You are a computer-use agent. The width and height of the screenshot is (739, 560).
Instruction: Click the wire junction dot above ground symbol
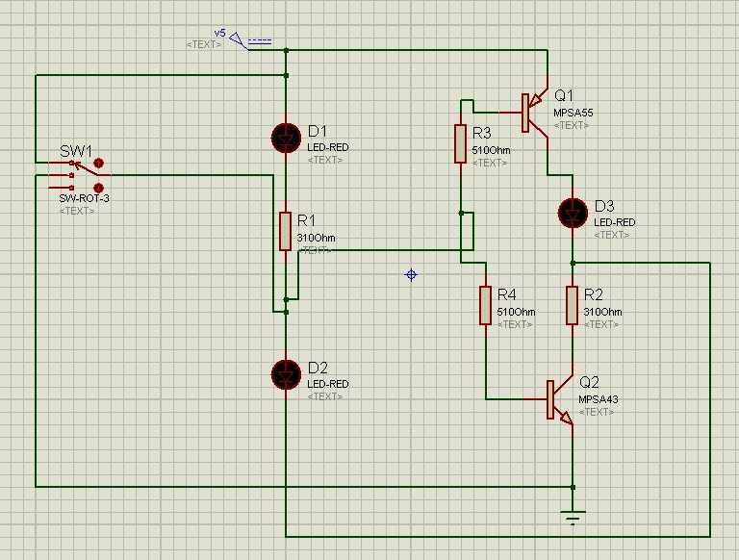coord(573,487)
